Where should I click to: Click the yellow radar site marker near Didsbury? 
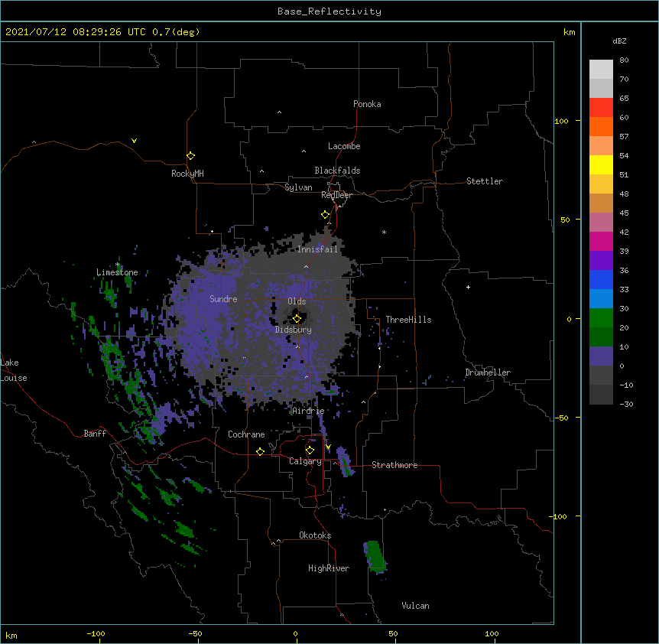(297, 318)
